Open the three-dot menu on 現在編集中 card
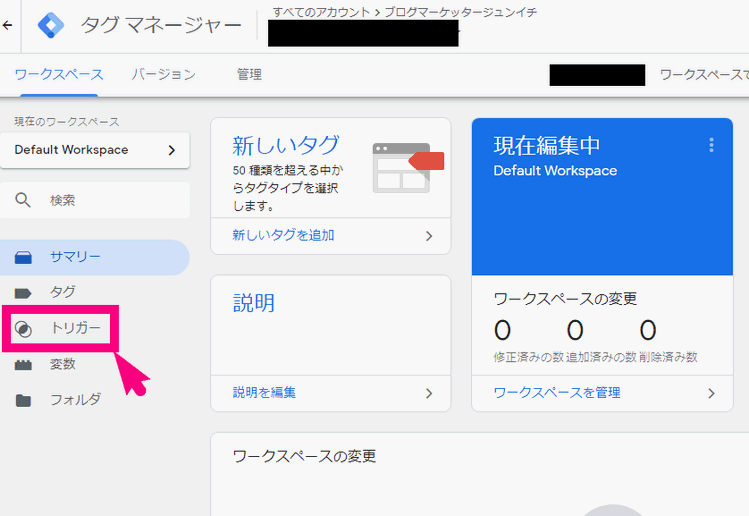 711,145
